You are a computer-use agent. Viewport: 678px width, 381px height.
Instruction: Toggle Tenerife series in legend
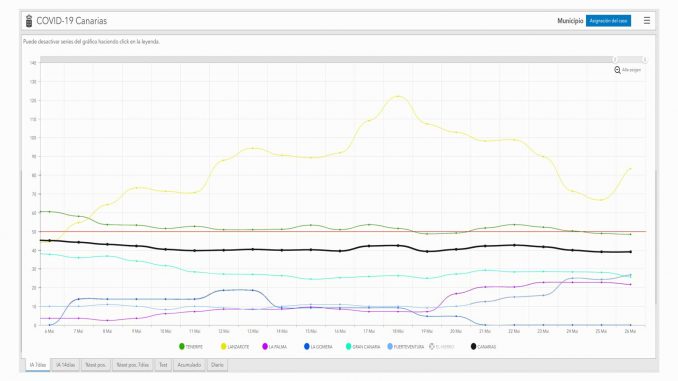point(191,346)
